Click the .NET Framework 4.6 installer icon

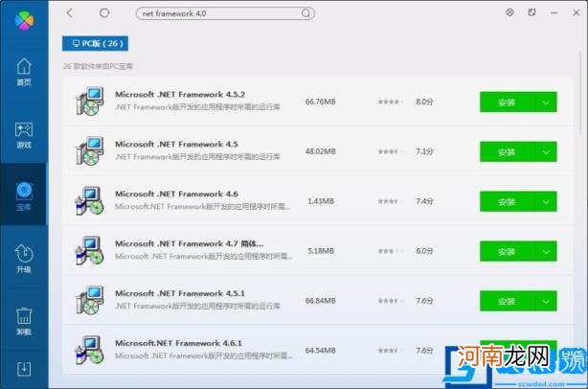pyautogui.click(x=89, y=200)
